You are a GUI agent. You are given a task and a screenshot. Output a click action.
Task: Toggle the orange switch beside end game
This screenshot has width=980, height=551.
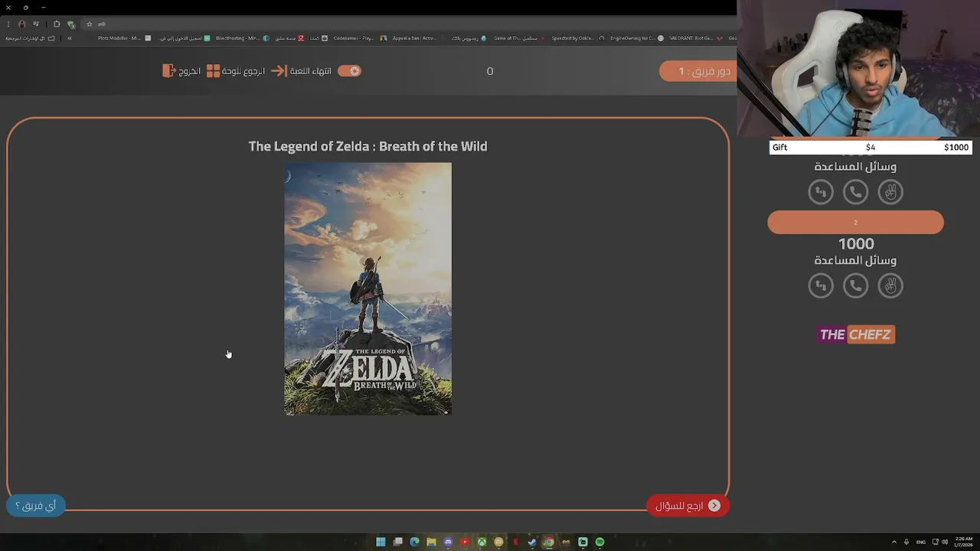pos(349,70)
